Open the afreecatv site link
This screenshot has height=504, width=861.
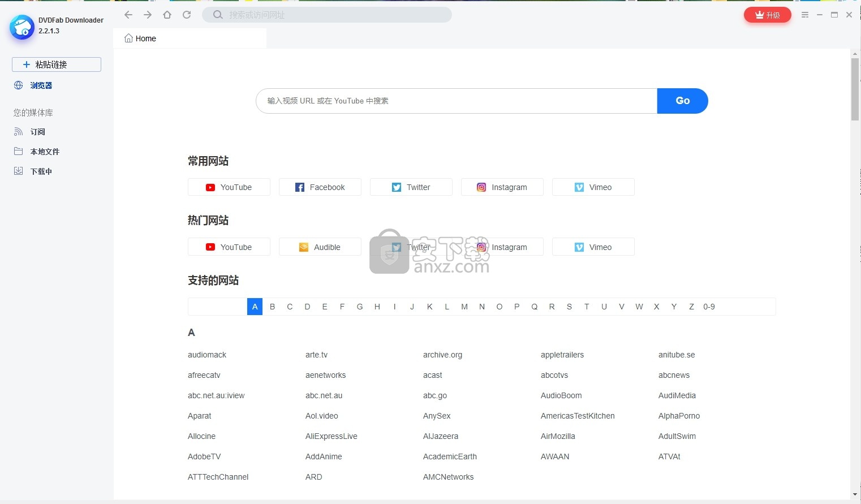(x=204, y=375)
